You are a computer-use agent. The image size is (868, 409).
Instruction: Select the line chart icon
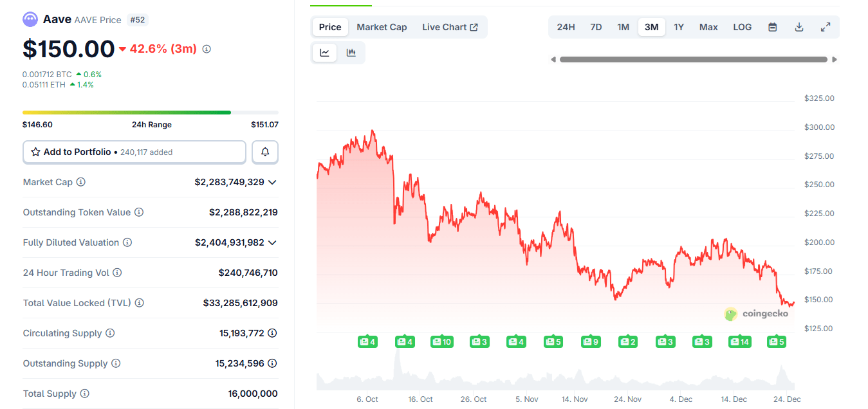click(x=324, y=52)
